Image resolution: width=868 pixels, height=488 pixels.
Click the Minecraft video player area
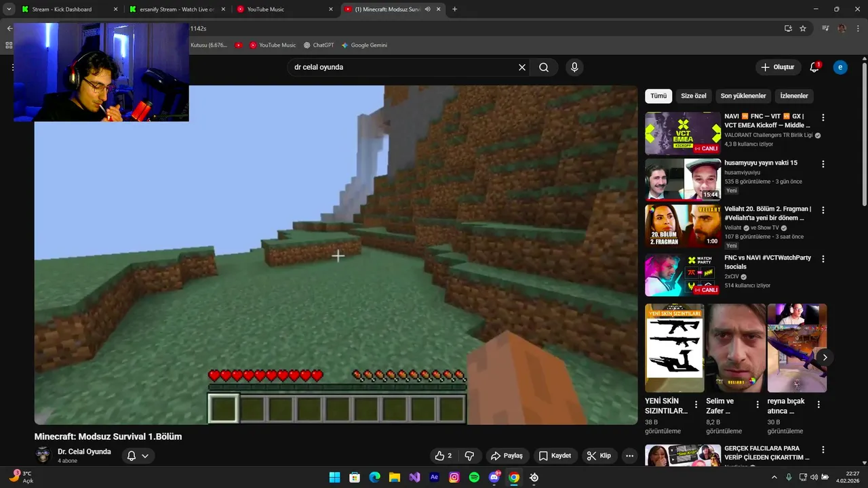point(336,256)
